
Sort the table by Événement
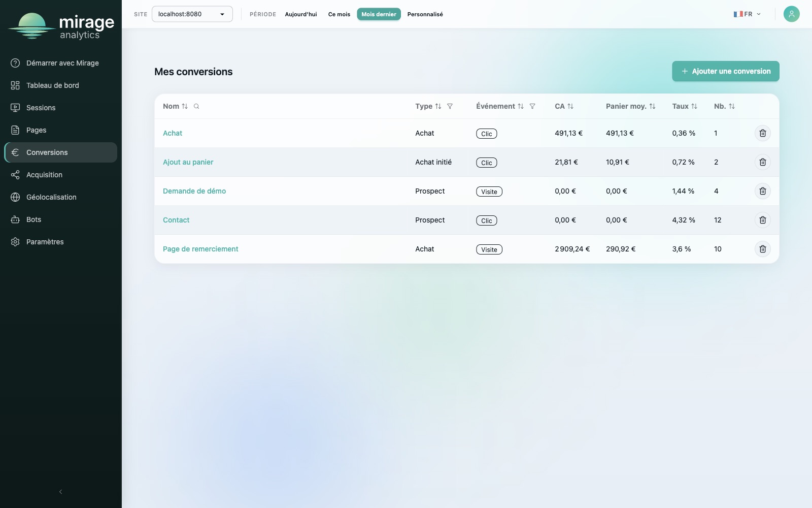520,106
